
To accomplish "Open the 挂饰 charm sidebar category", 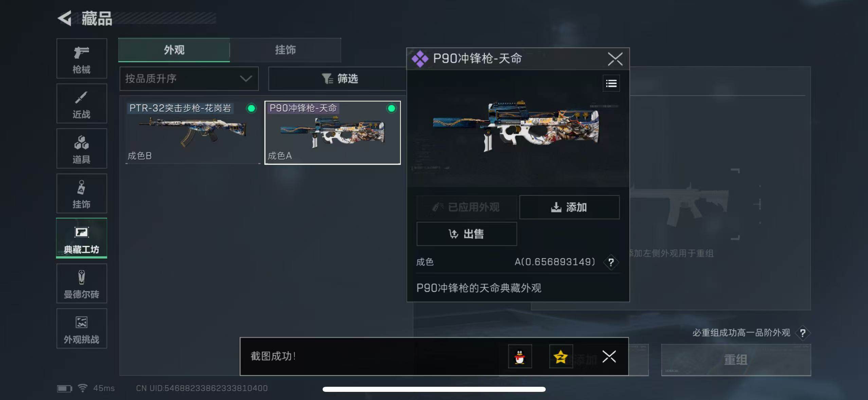I will (82, 193).
